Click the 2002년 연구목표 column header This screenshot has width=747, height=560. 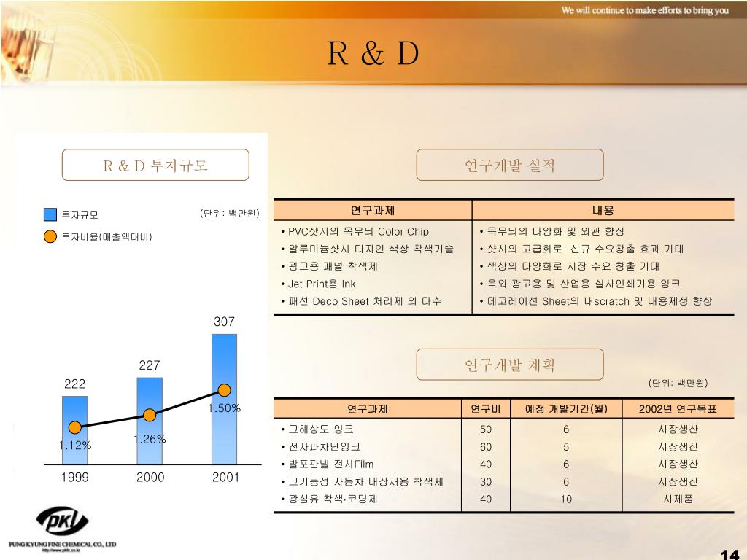click(x=678, y=408)
